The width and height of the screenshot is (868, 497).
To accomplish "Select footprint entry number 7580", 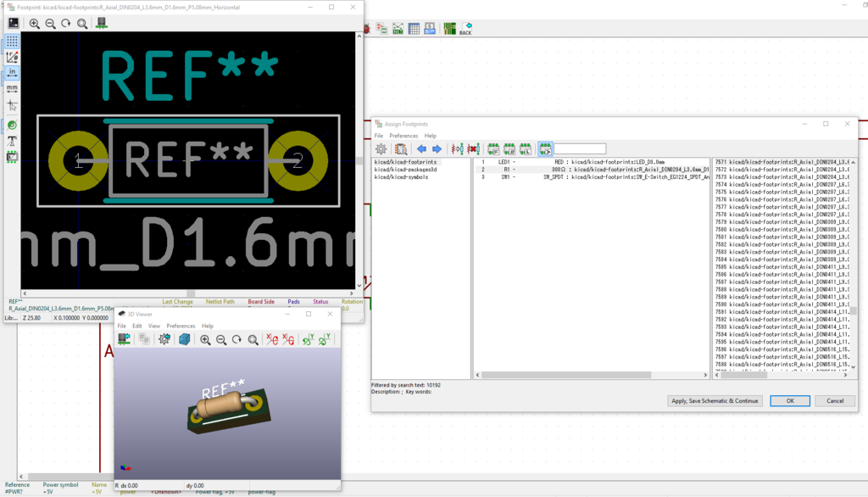I will click(x=782, y=229).
